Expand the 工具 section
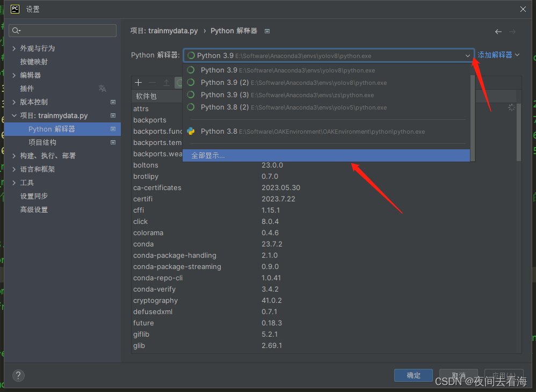This screenshot has height=392, width=536. pos(14,183)
